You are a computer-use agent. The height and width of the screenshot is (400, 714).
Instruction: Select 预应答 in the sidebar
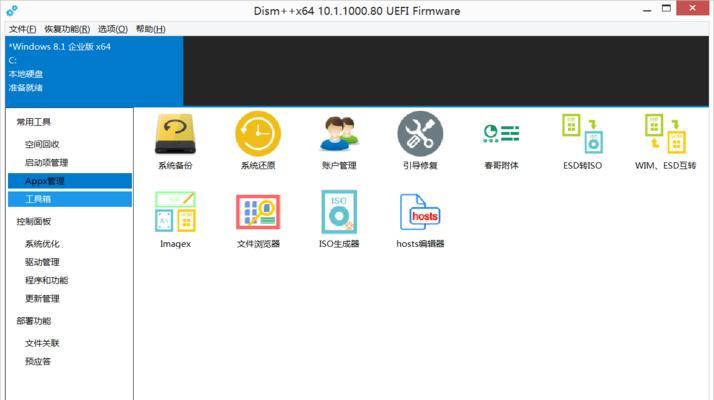[x=38, y=361]
